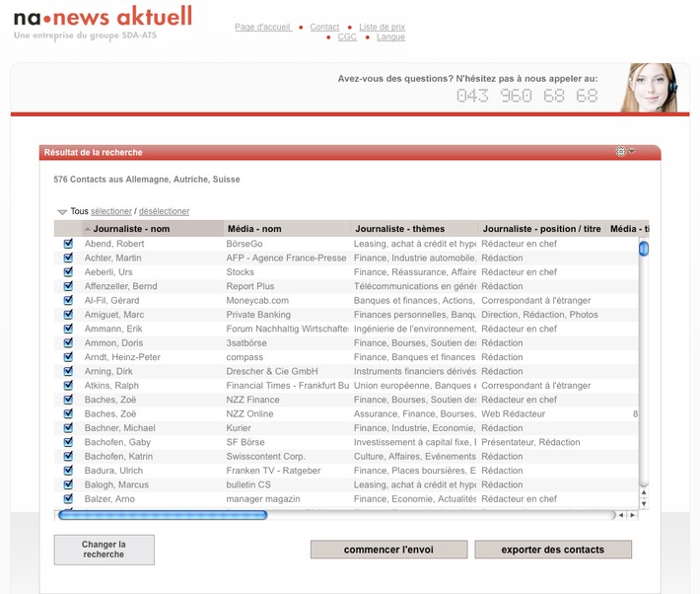Untick the checkbox for Balzer, Arno
The image size is (700, 594).
click(x=69, y=499)
